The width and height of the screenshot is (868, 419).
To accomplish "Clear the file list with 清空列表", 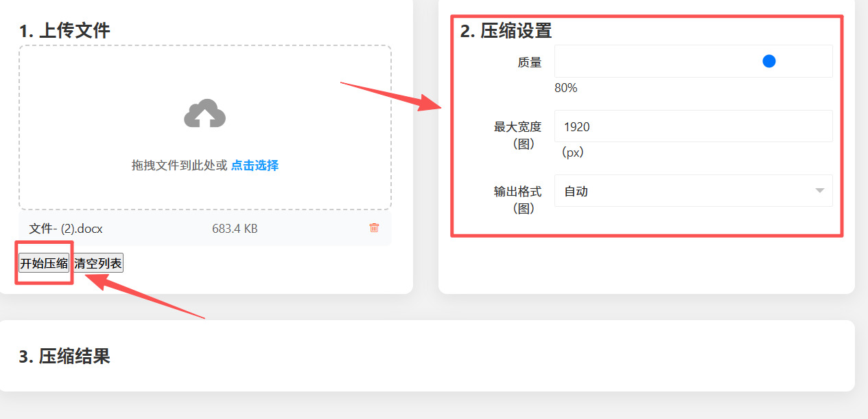I will [98, 263].
